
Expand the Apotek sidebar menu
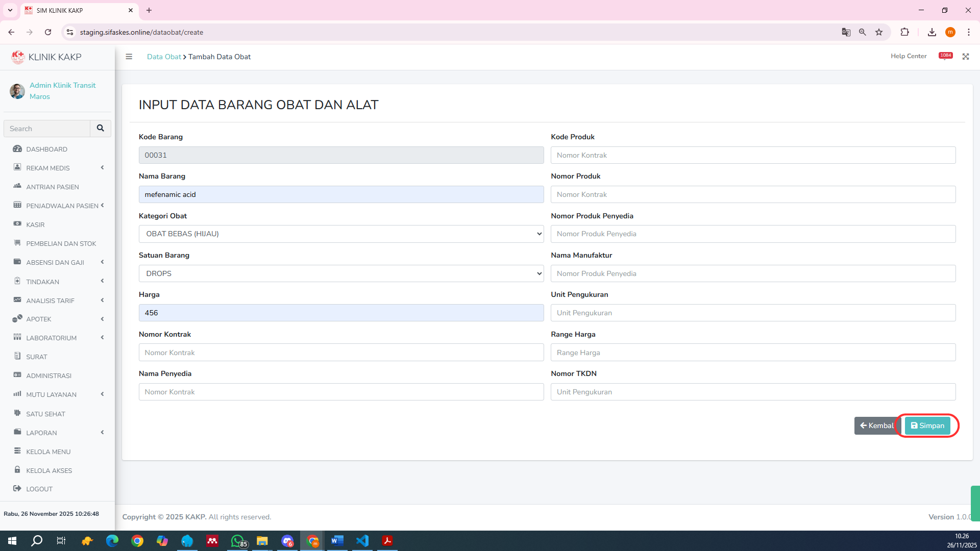point(39,319)
